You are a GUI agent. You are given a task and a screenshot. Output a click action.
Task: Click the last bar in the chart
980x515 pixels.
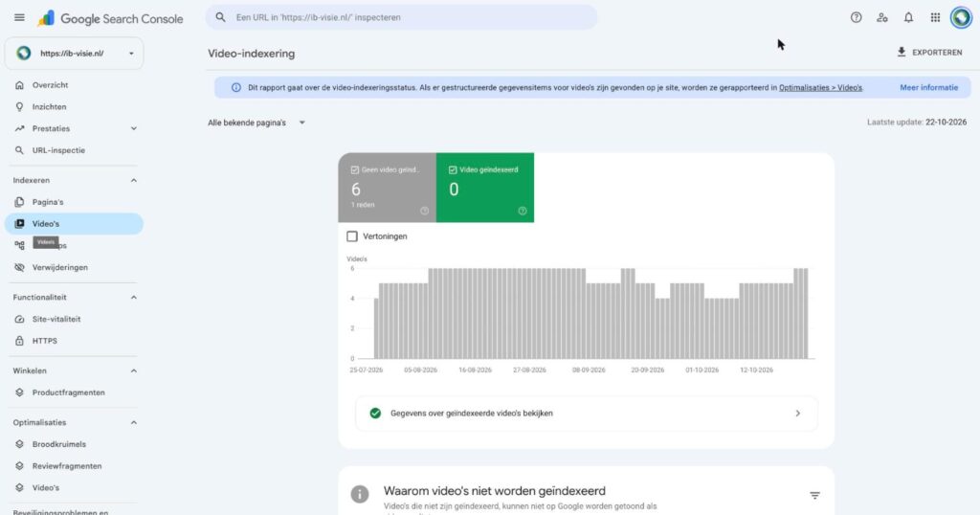tap(804, 313)
